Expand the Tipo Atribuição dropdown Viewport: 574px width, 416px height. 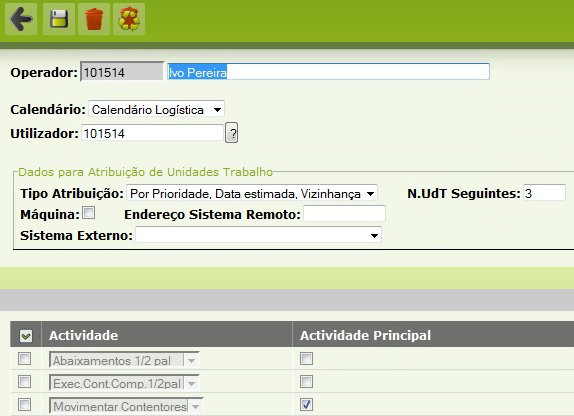(252, 193)
